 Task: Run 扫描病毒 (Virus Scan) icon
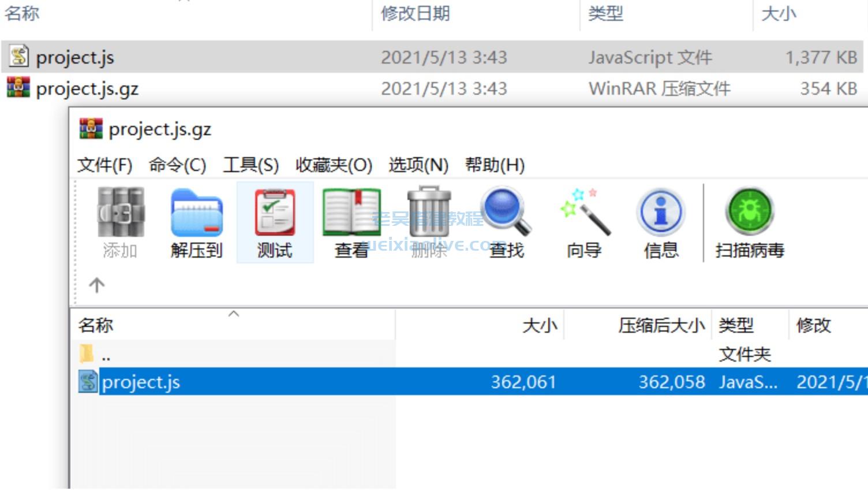pyautogui.click(x=749, y=220)
